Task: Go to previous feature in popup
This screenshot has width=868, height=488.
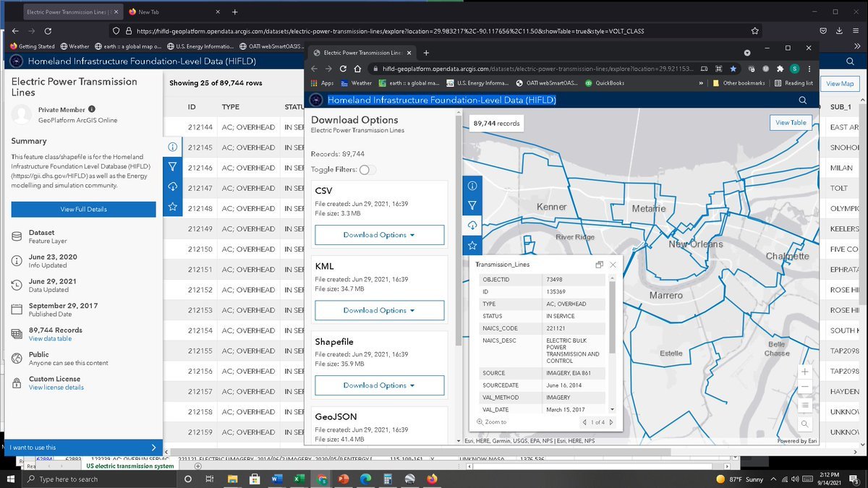Action: point(584,422)
